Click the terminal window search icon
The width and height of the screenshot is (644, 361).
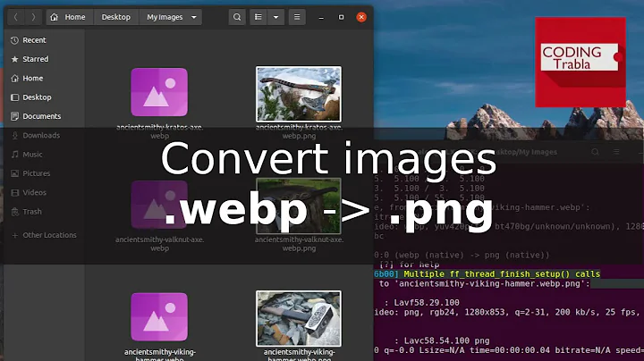[x=595, y=152]
